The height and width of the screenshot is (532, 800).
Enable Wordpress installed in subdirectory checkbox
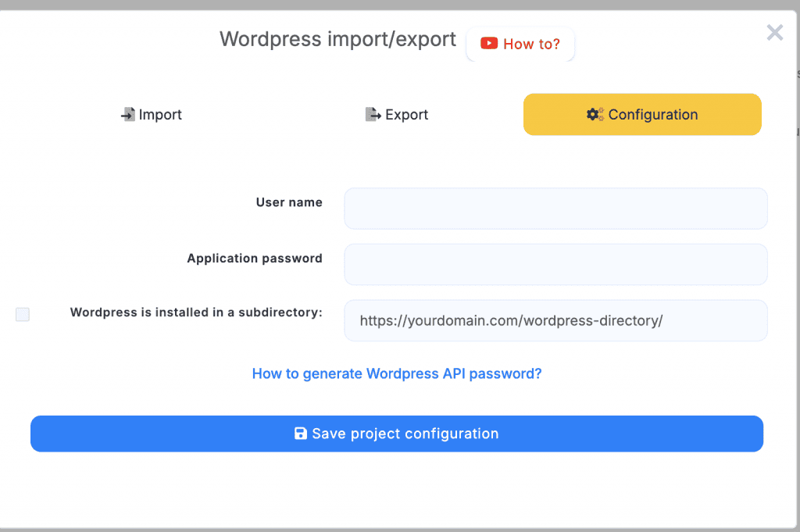pos(23,314)
